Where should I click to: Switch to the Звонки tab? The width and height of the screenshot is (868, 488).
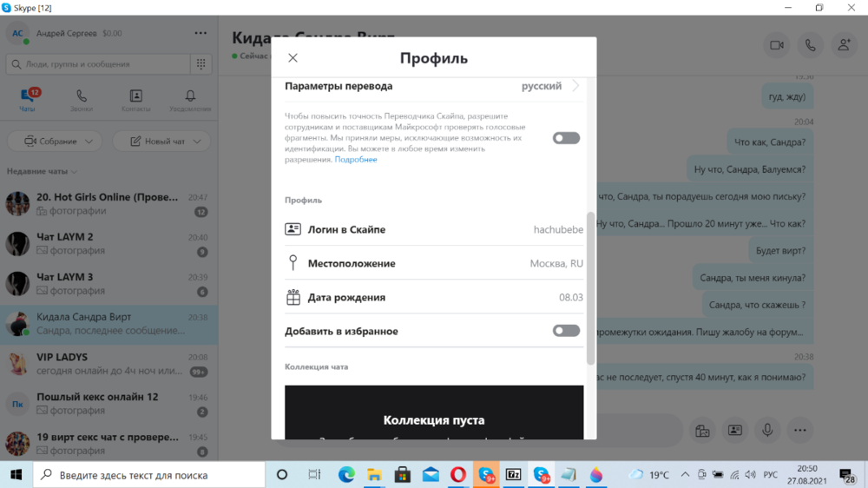click(82, 100)
